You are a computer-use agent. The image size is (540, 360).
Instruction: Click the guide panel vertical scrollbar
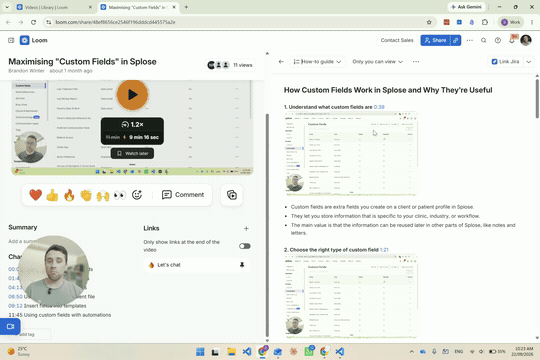pyautogui.click(x=537, y=99)
